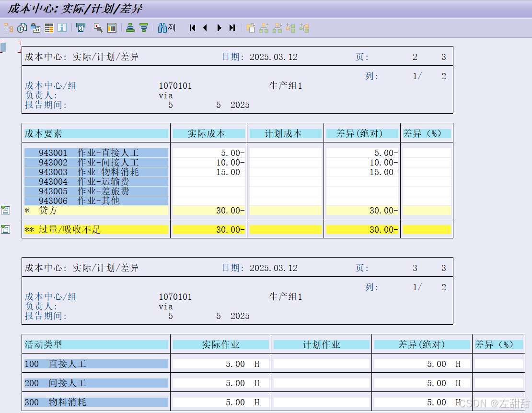Select row 943005 作业-差旅费
Screen dimensions: 532x413
[96, 191]
